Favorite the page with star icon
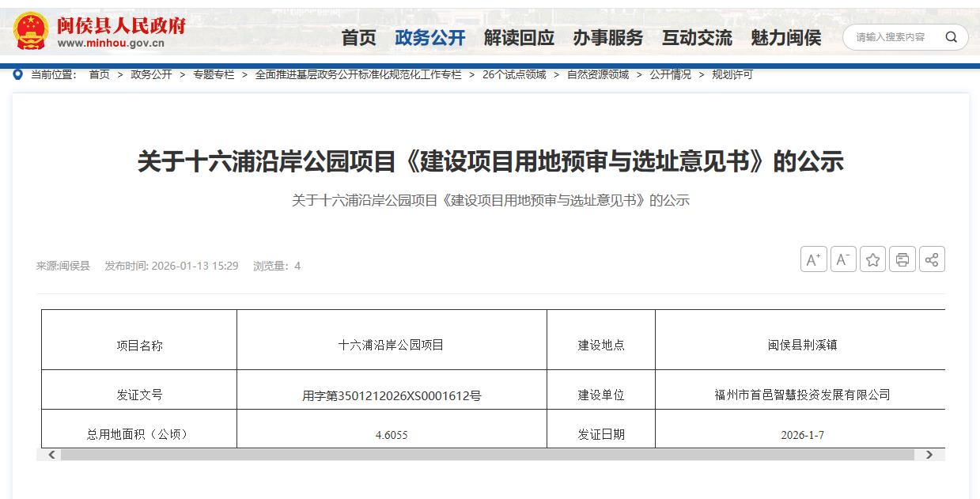Screen dimensions: 980x499 coord(872,259)
